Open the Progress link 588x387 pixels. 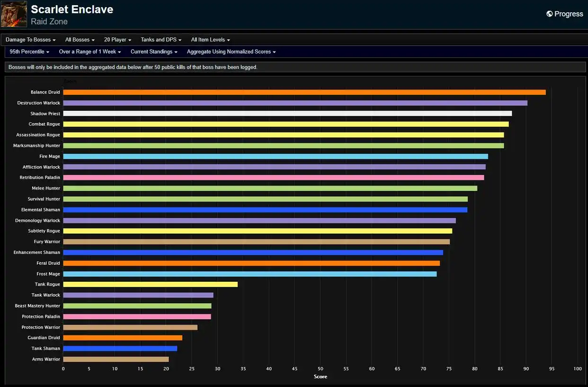[565, 14]
